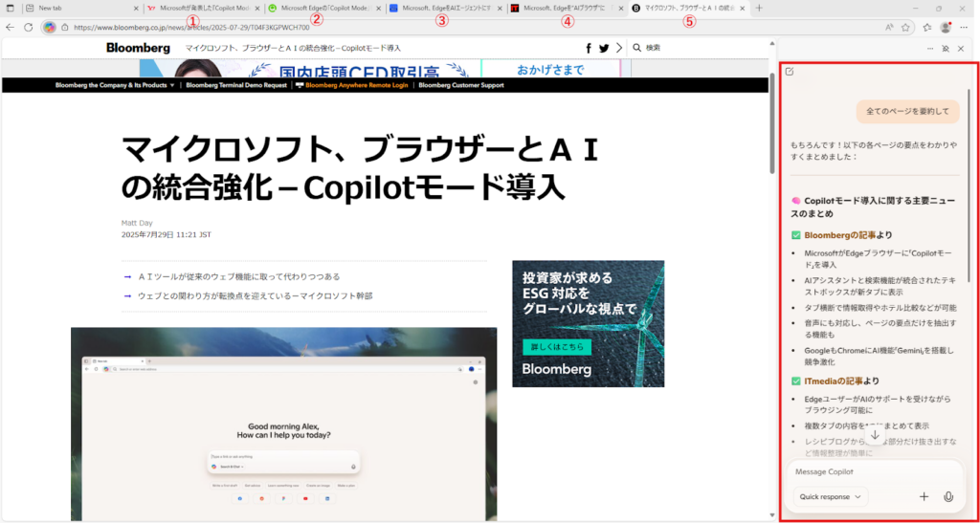Expand Bloomberg the Company & Its Products menu
The width and height of the screenshot is (980, 523).
(x=115, y=85)
